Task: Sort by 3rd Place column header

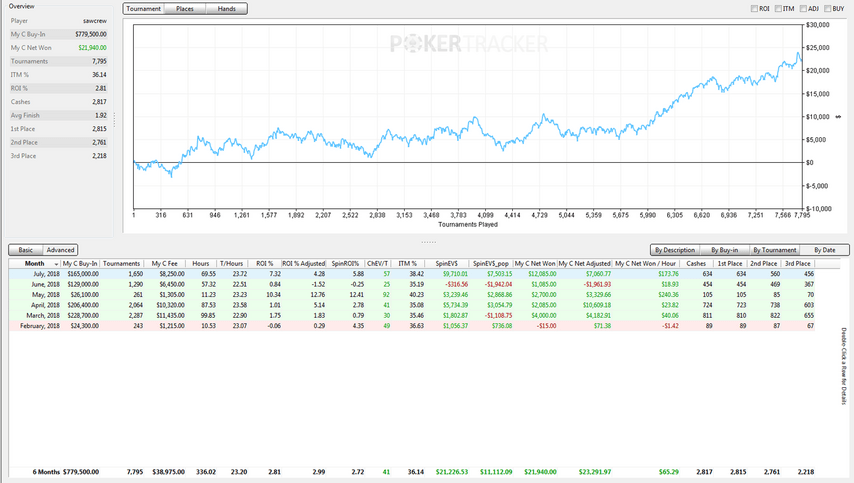Action: [798, 264]
